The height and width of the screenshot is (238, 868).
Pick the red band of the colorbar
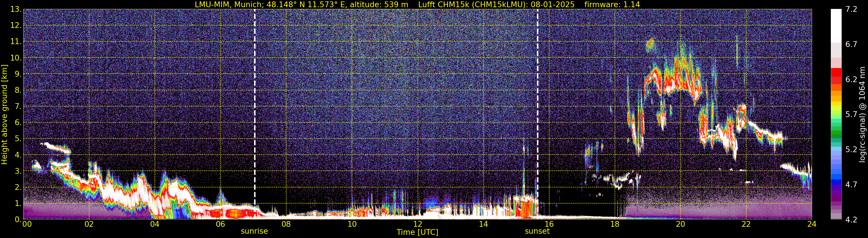[x=836, y=72]
